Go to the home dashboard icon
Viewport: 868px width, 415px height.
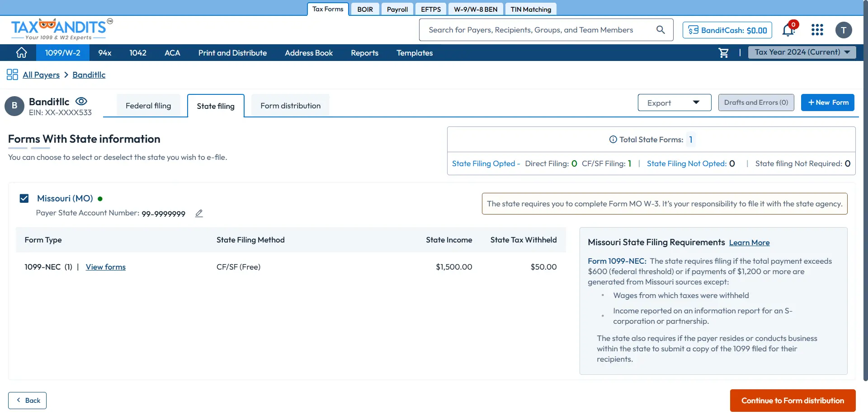pos(21,53)
